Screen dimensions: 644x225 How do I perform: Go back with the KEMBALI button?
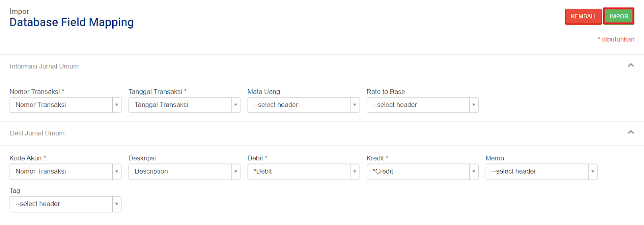583,16
